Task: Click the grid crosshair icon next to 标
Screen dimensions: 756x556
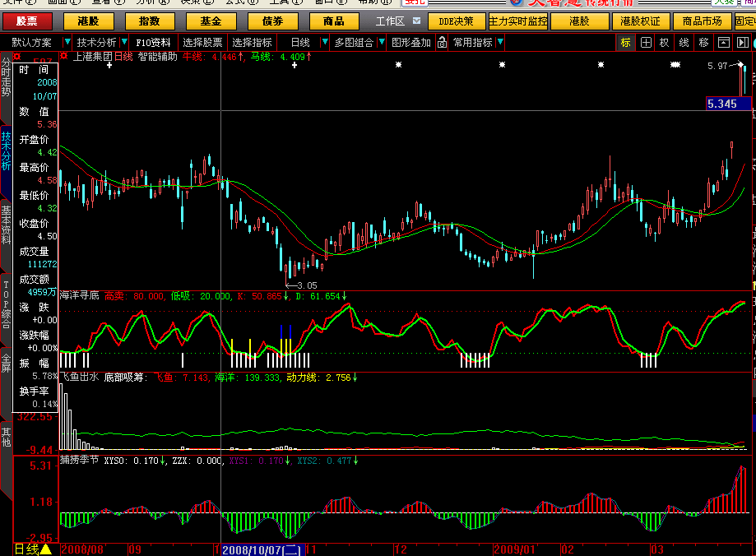Action: (x=646, y=43)
